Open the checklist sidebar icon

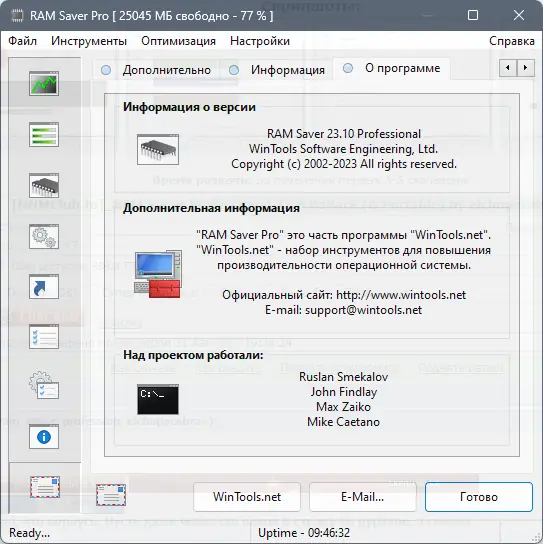(44, 337)
